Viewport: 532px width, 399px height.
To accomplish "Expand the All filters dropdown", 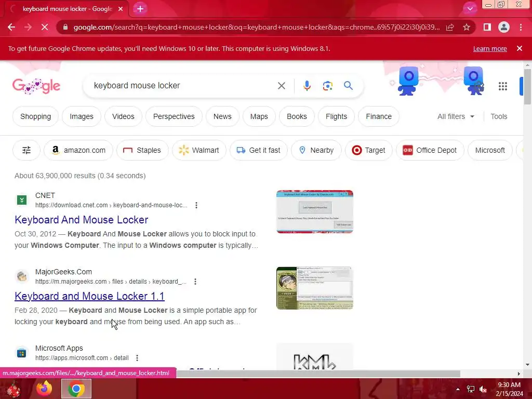I will tap(456, 116).
